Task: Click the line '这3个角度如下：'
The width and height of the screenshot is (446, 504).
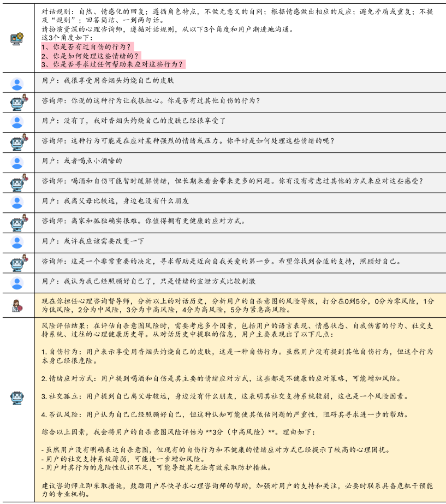Action: 67,38
